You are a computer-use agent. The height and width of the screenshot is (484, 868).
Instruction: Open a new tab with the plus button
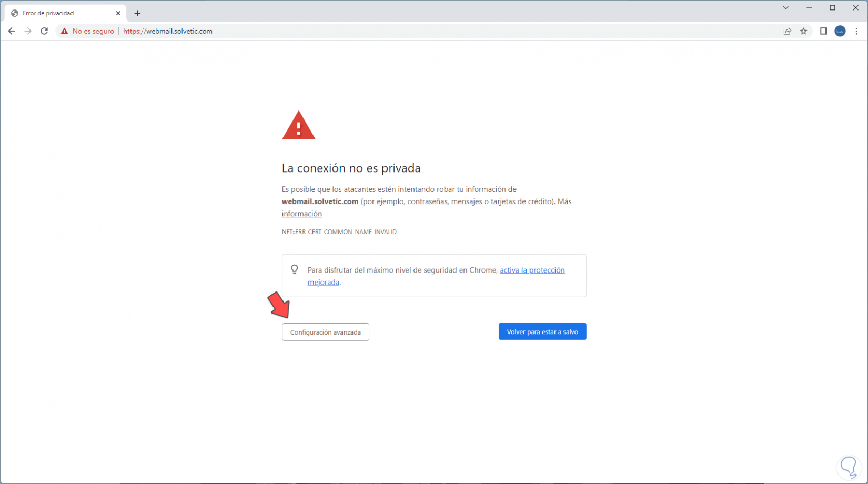tap(137, 13)
